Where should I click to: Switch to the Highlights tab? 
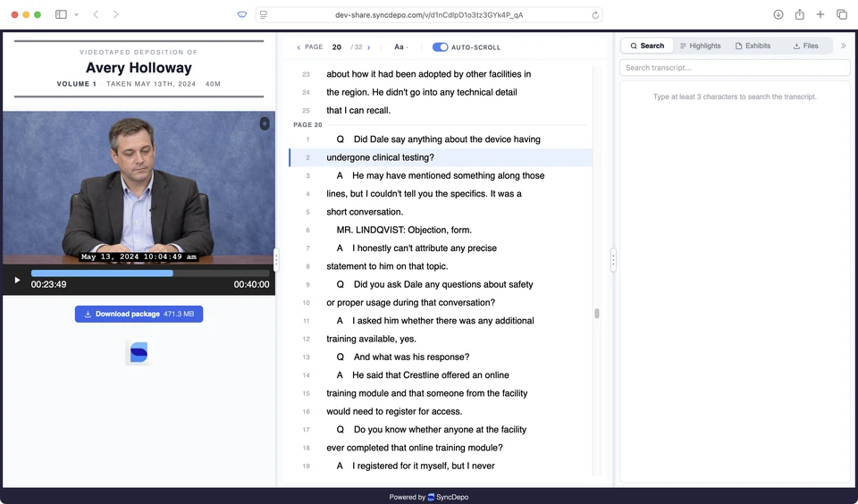point(700,46)
